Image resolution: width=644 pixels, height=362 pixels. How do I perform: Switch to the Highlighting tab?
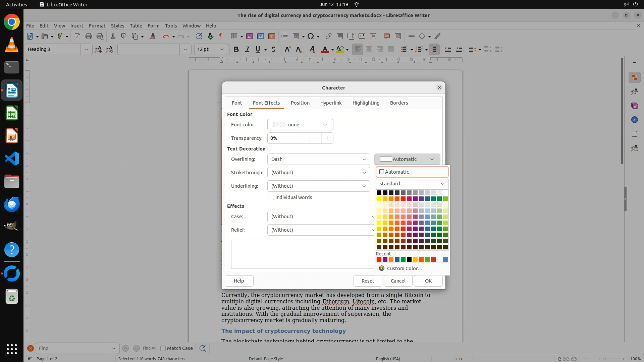366,103
